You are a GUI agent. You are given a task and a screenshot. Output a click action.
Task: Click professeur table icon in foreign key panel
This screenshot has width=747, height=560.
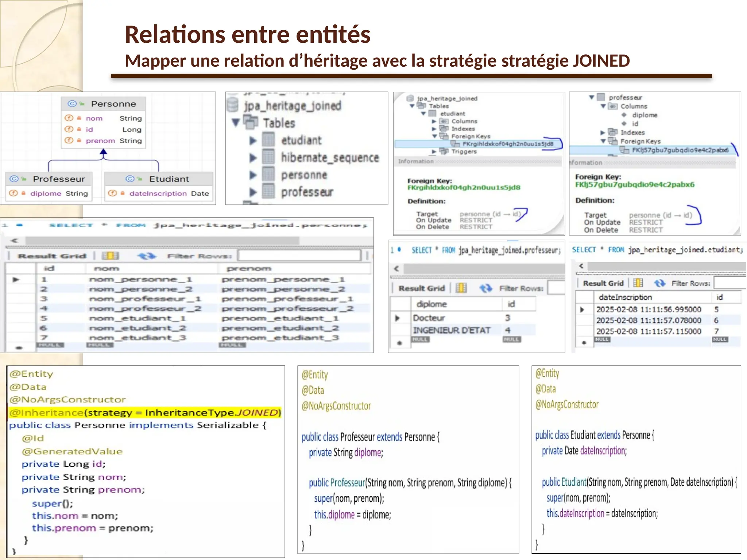[601, 97]
